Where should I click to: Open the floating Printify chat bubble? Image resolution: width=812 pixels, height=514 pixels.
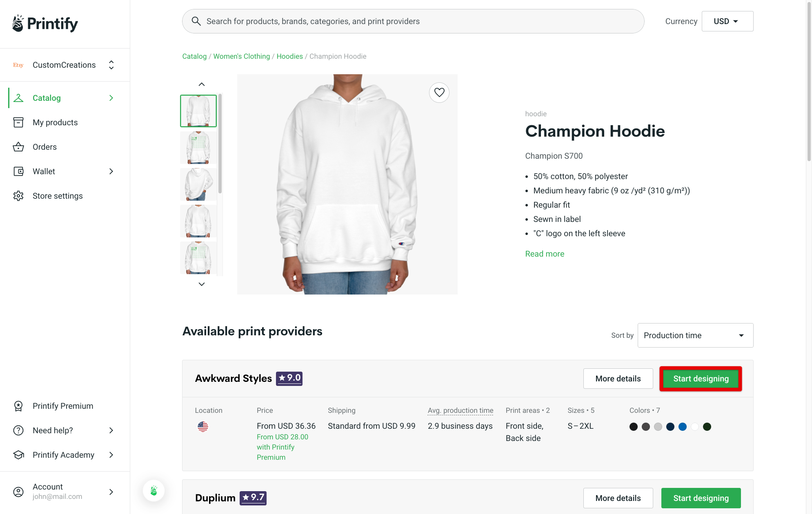click(x=154, y=491)
